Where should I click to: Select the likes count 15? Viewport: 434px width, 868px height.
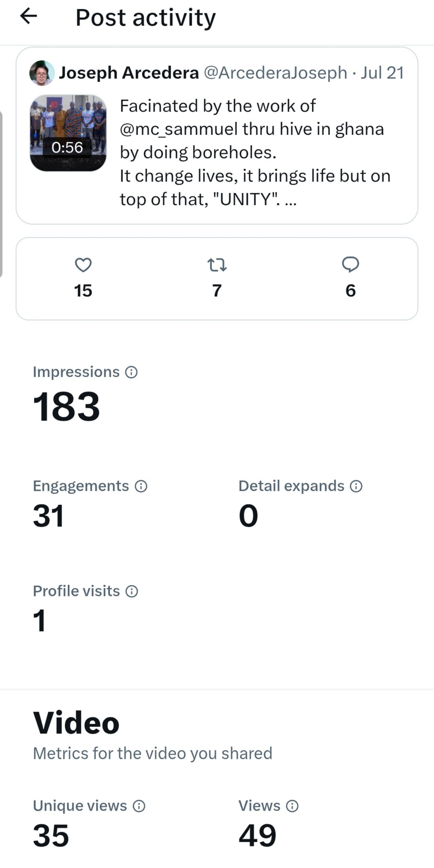pyautogui.click(x=83, y=291)
